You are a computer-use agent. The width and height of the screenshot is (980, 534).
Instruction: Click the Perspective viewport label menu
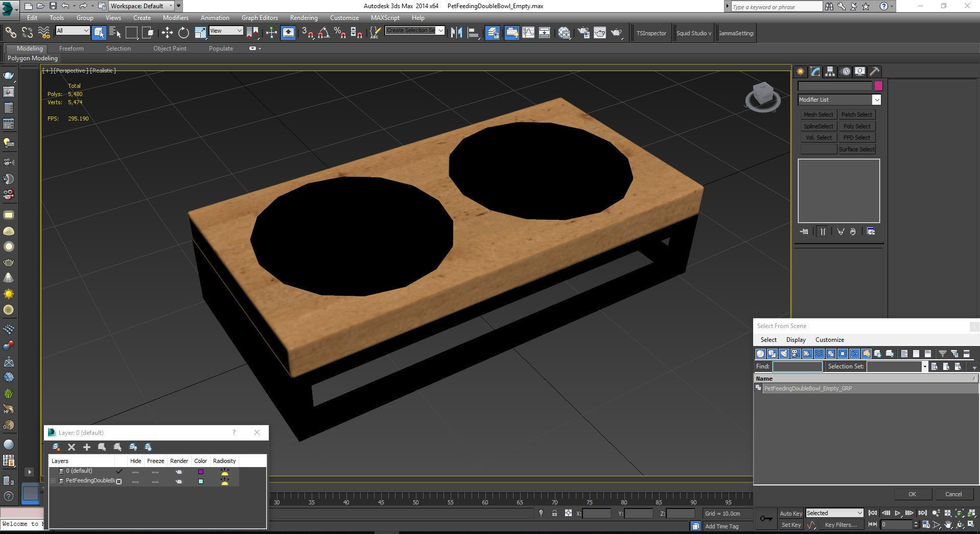pos(71,71)
